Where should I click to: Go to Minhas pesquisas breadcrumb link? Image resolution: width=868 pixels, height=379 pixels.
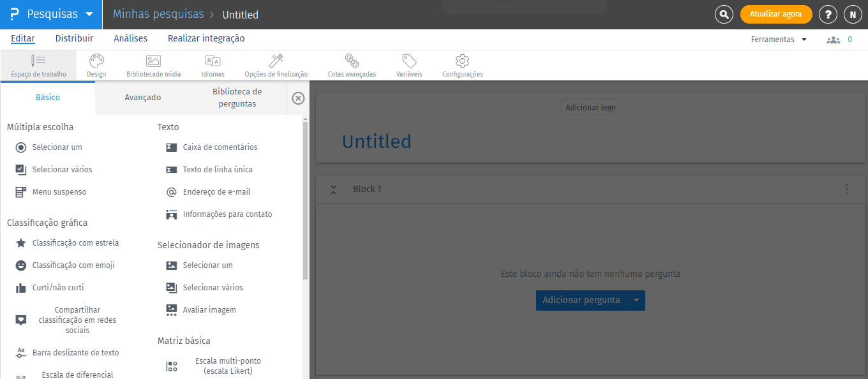point(158,14)
